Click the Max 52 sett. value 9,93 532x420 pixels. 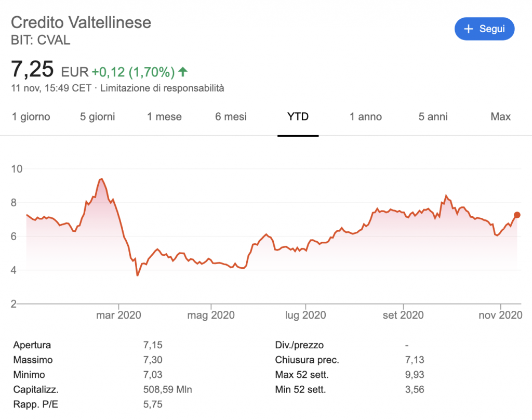tap(412, 374)
